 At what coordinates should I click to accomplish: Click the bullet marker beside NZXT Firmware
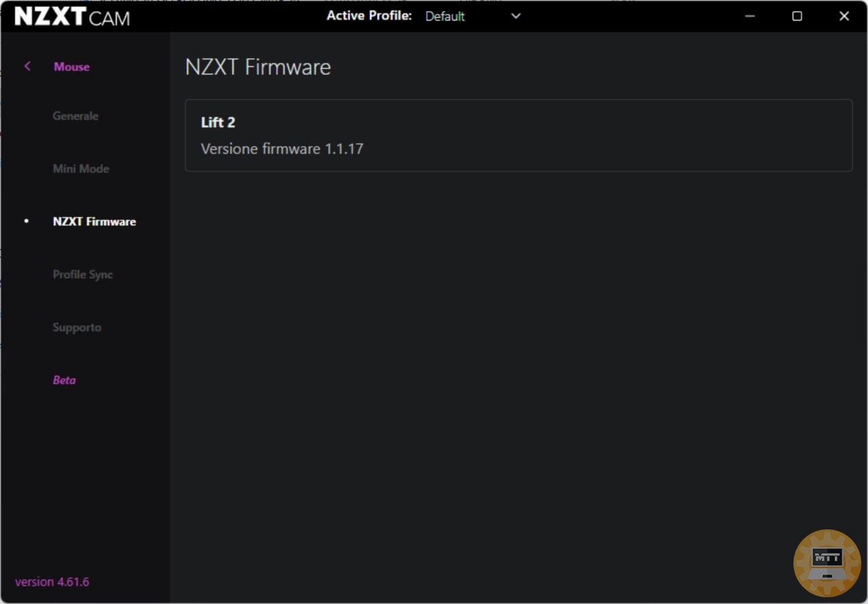[26, 221]
